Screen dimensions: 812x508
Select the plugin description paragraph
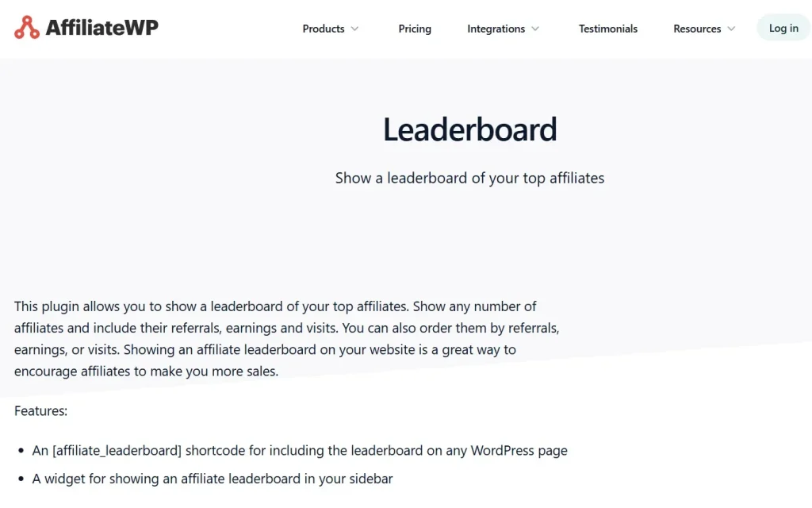285,338
